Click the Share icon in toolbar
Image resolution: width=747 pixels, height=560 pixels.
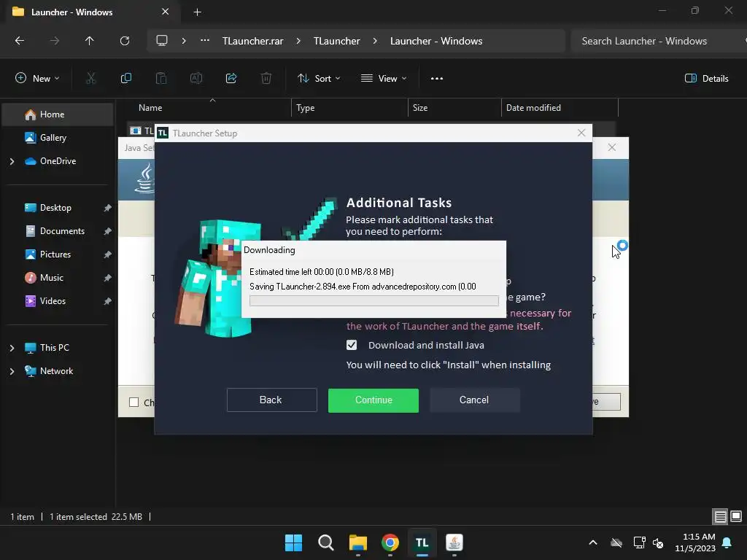[231, 79]
